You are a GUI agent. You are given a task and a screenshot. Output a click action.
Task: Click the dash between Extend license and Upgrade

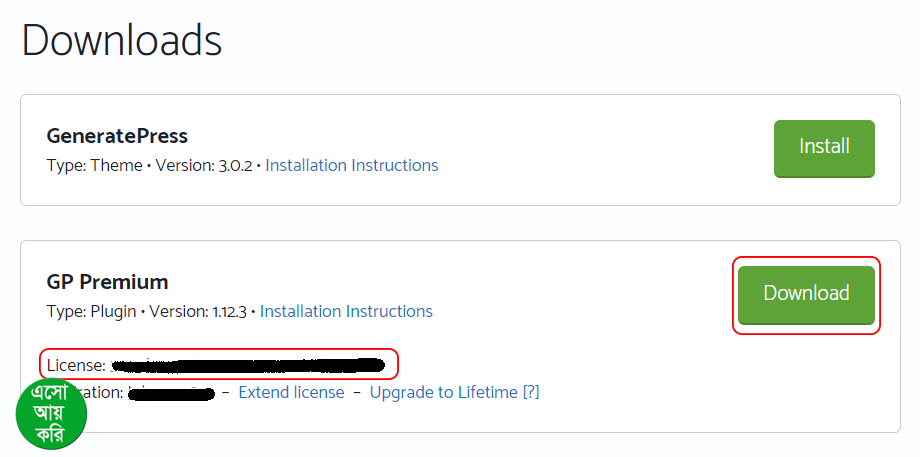[x=357, y=392]
